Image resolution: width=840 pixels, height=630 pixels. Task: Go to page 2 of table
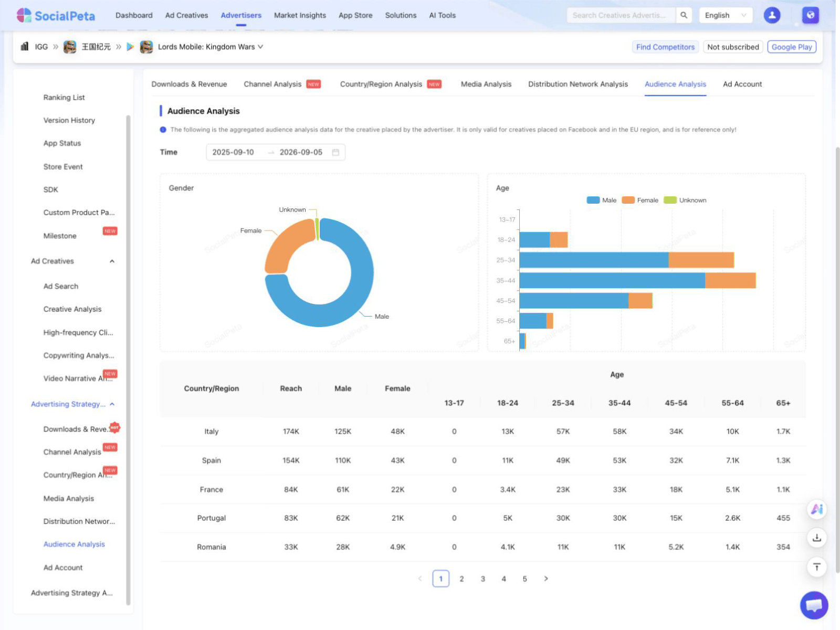(x=461, y=579)
